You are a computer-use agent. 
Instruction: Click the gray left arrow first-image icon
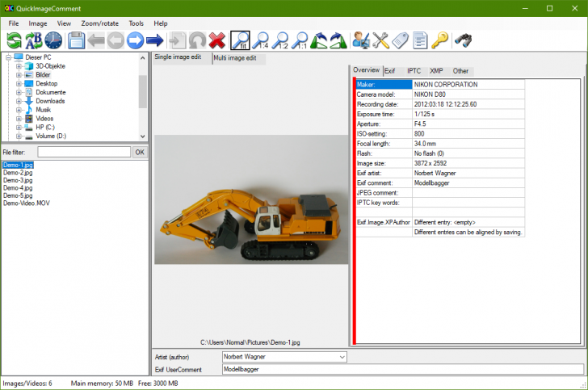pyautogui.click(x=96, y=40)
